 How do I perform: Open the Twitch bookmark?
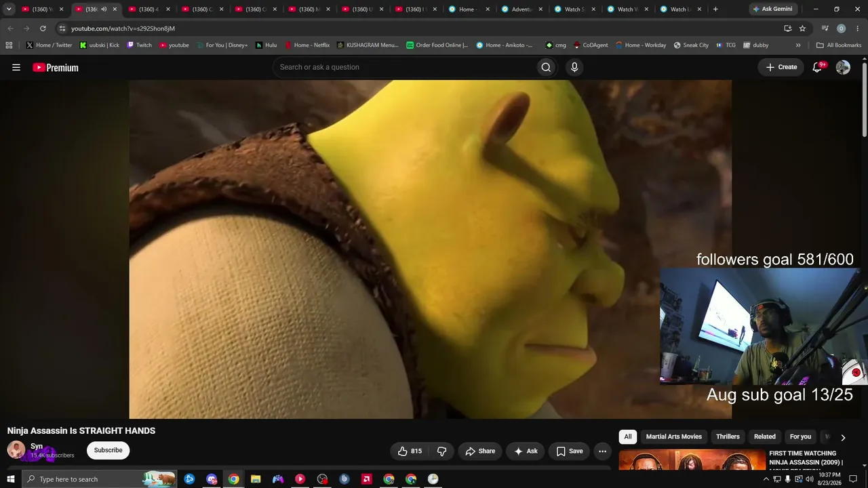(x=139, y=45)
